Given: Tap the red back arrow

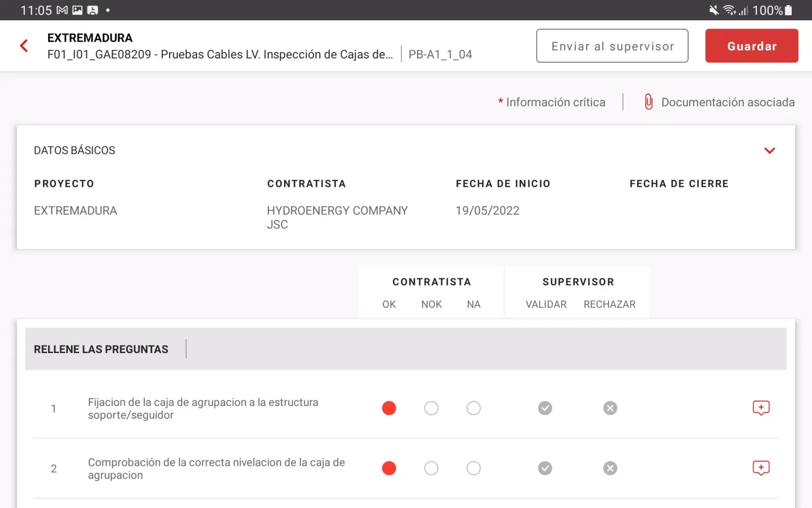Looking at the screenshot, I should (x=24, y=46).
